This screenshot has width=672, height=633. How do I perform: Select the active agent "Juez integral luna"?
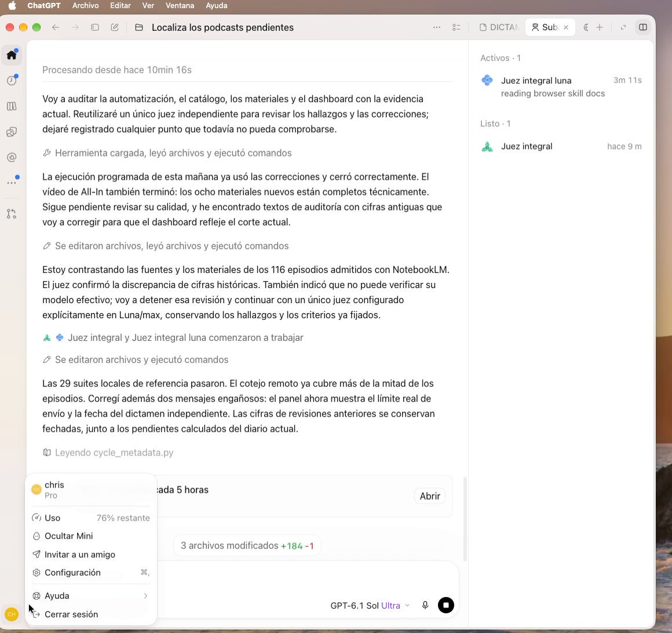(x=561, y=86)
